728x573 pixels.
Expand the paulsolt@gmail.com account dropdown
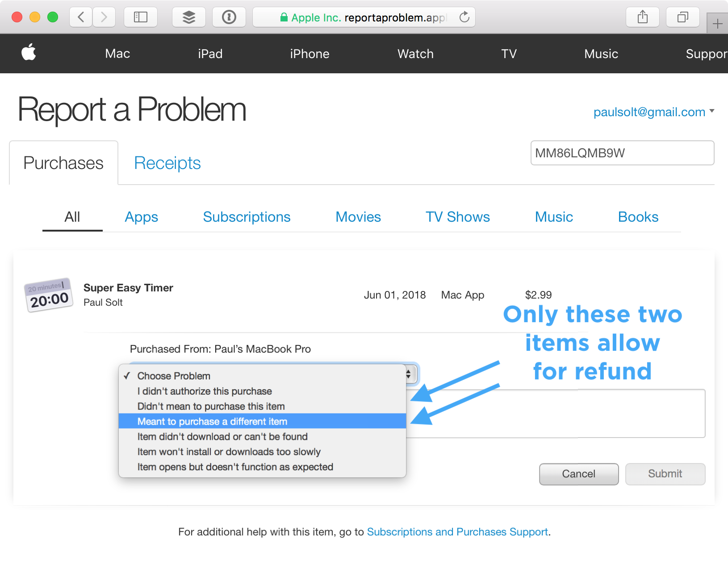point(654,112)
